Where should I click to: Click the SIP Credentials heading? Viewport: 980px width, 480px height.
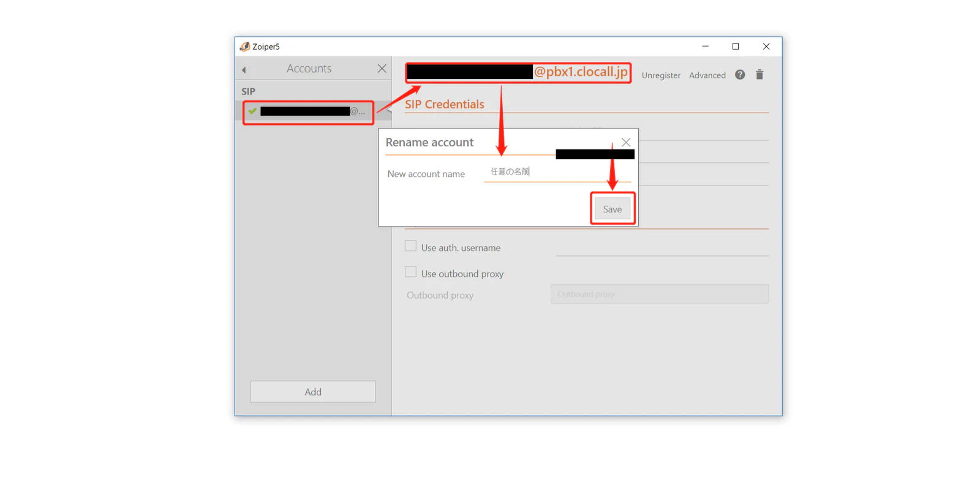445,104
